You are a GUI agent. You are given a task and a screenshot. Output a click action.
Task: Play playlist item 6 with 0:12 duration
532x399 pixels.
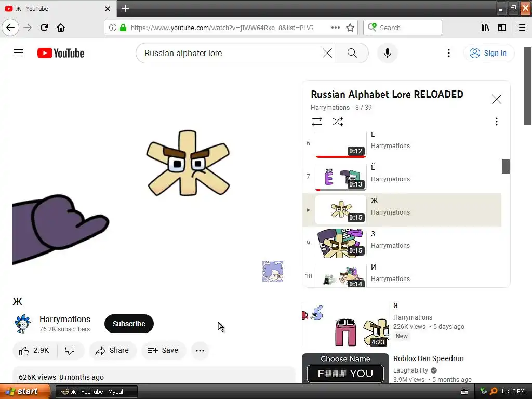(402, 144)
